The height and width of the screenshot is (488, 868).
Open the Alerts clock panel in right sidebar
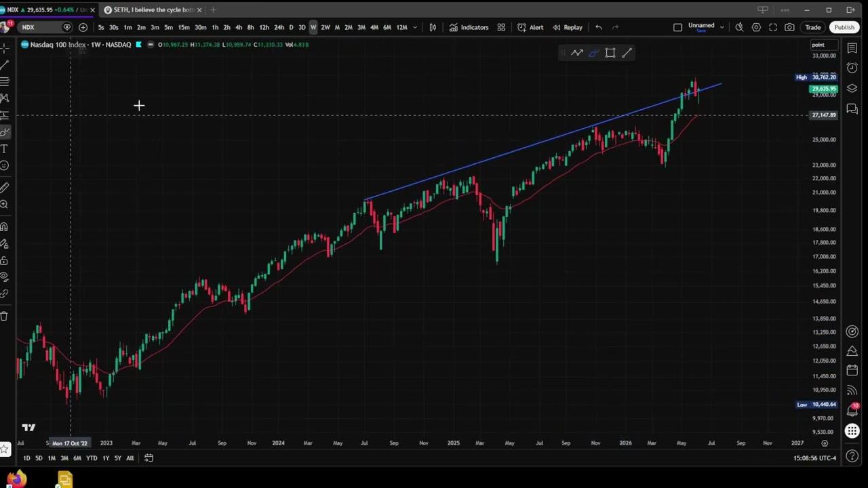(852, 68)
